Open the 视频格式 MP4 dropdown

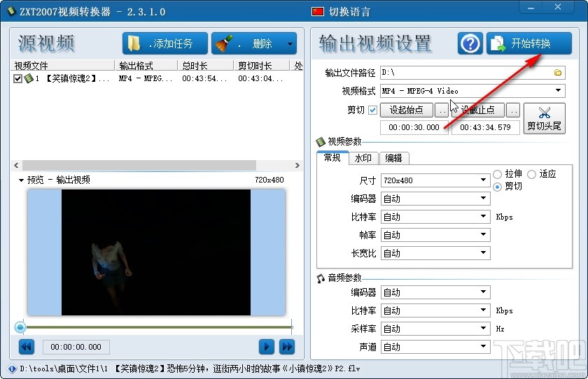click(472, 91)
